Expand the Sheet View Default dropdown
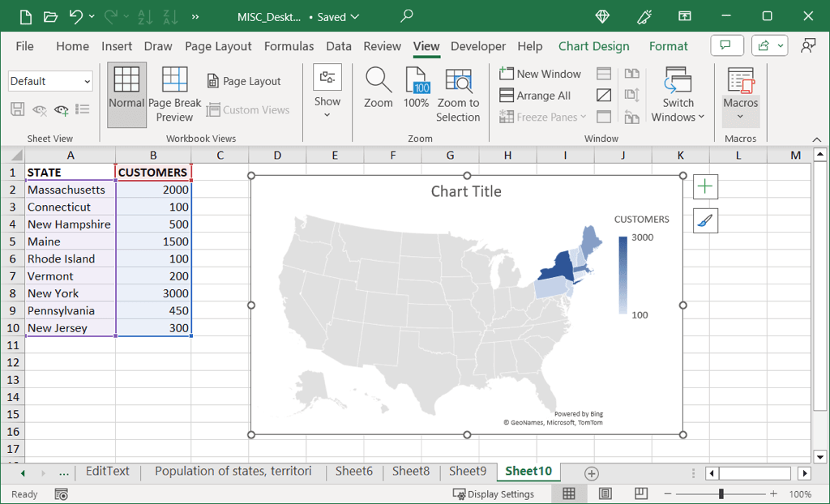The image size is (830, 504). 87,81
